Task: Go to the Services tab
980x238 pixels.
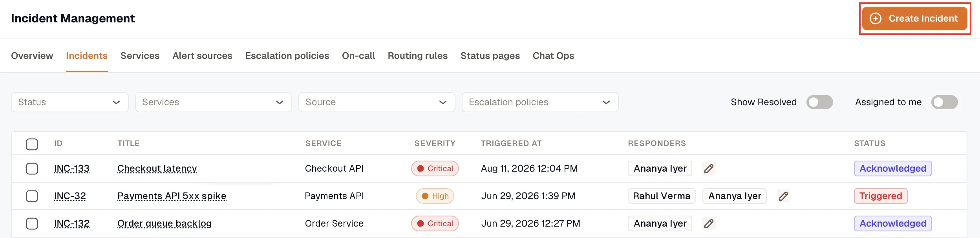Action: (x=140, y=56)
